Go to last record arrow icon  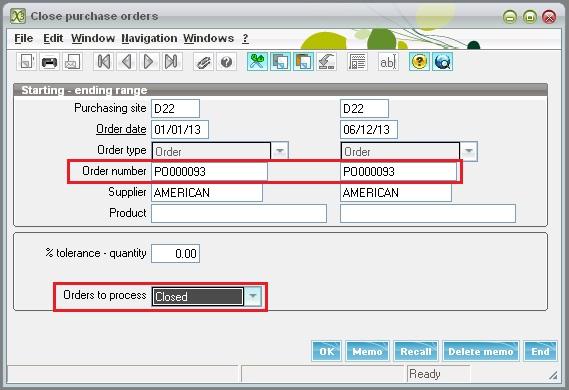[171, 62]
